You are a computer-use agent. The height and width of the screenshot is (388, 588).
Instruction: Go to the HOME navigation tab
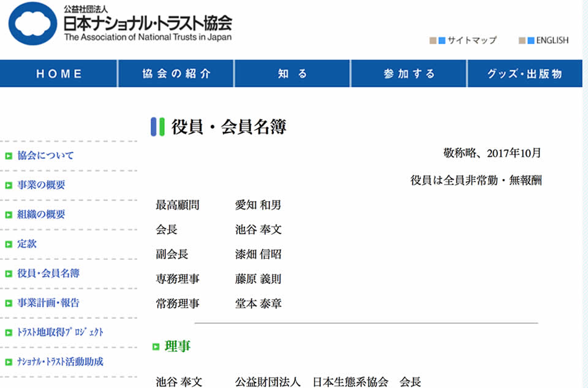(x=59, y=74)
